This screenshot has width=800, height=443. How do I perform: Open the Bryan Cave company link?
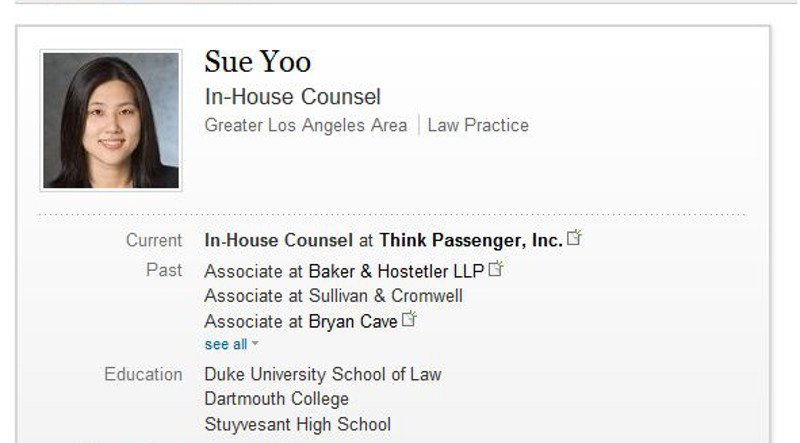[352, 321]
